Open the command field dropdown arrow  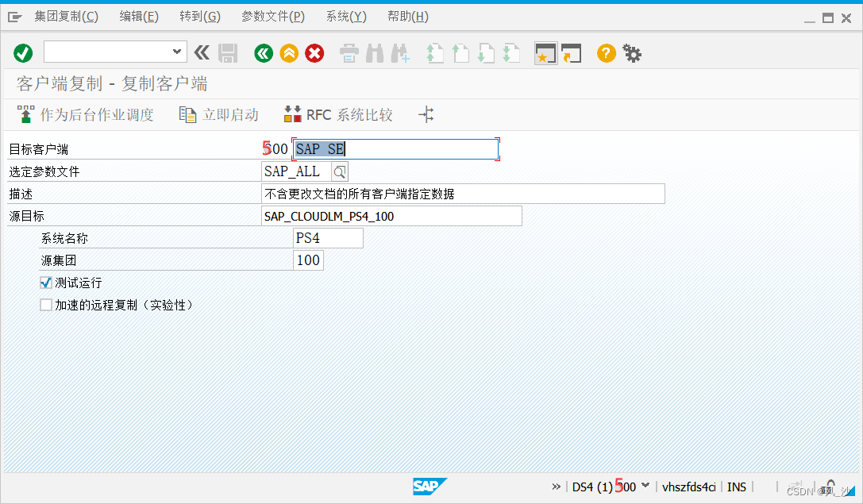pyautogui.click(x=177, y=52)
